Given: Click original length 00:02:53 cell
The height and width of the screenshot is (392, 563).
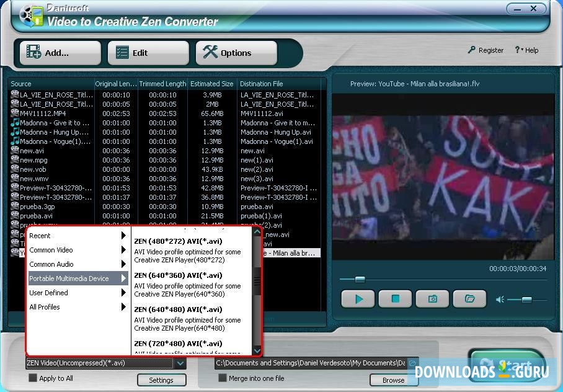Looking at the screenshot, I should coord(116,114).
